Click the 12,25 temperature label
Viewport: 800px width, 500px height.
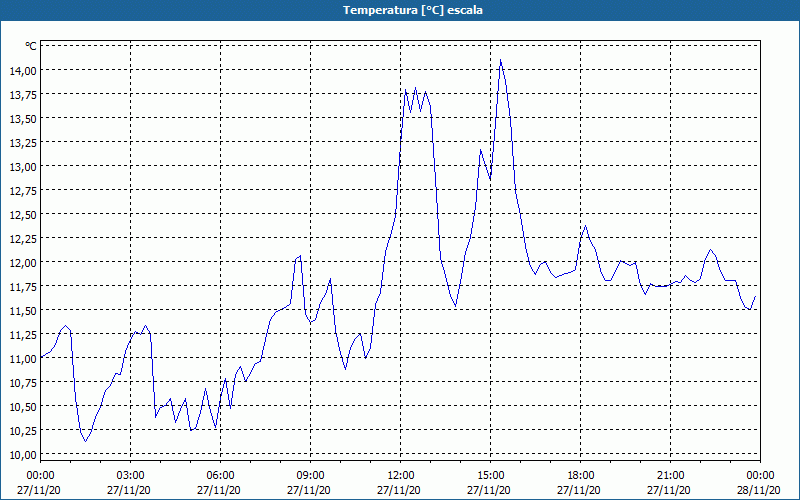point(23,238)
